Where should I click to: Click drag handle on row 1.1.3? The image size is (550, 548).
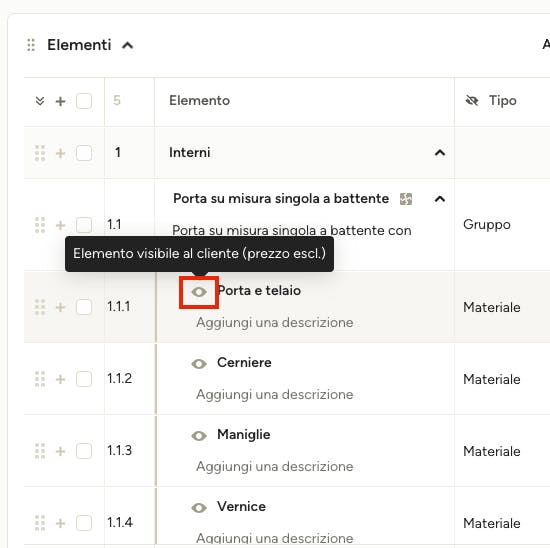click(40, 451)
